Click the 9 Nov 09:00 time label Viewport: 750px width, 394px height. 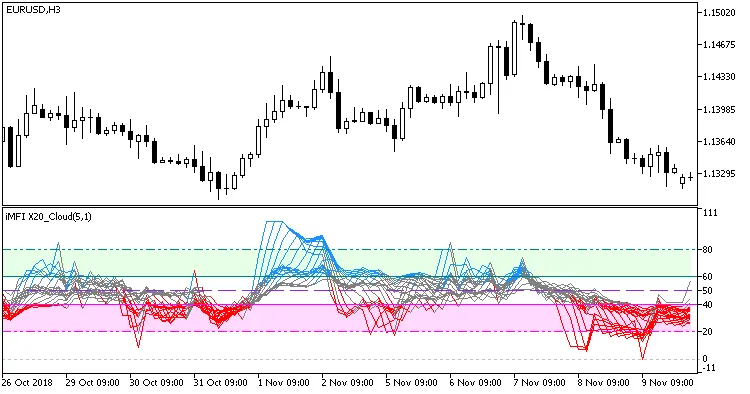pyautogui.click(x=668, y=383)
